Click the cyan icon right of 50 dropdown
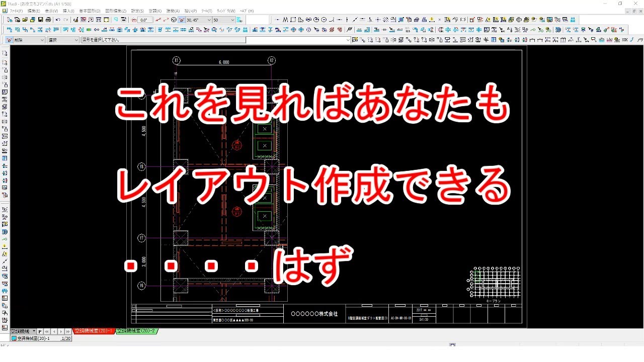644x362 pixels. [x=239, y=20]
